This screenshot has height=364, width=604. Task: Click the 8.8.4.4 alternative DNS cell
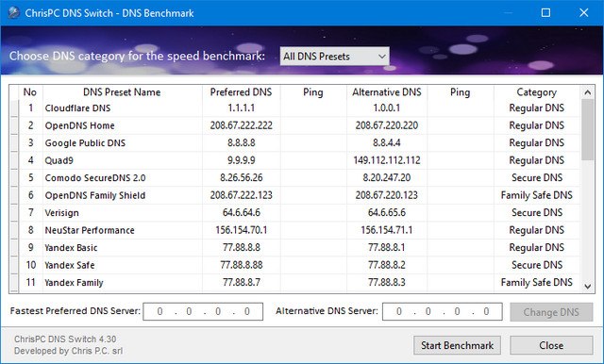387,142
